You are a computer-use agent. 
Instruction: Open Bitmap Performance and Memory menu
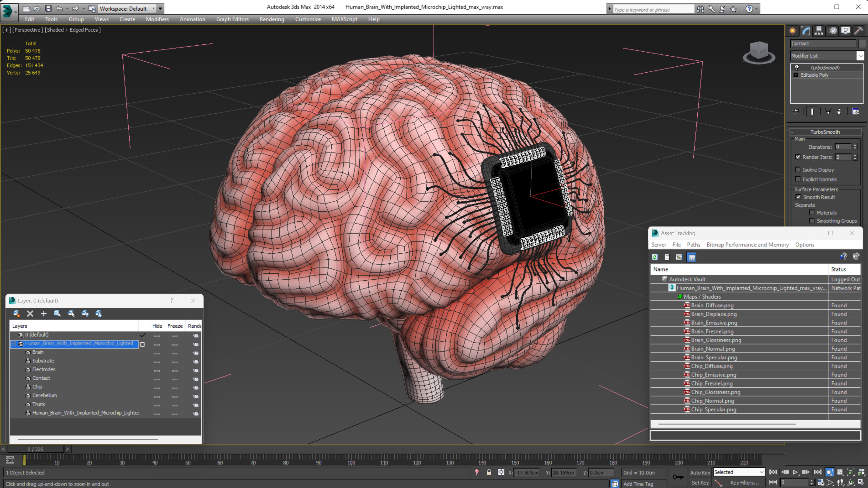tap(748, 245)
